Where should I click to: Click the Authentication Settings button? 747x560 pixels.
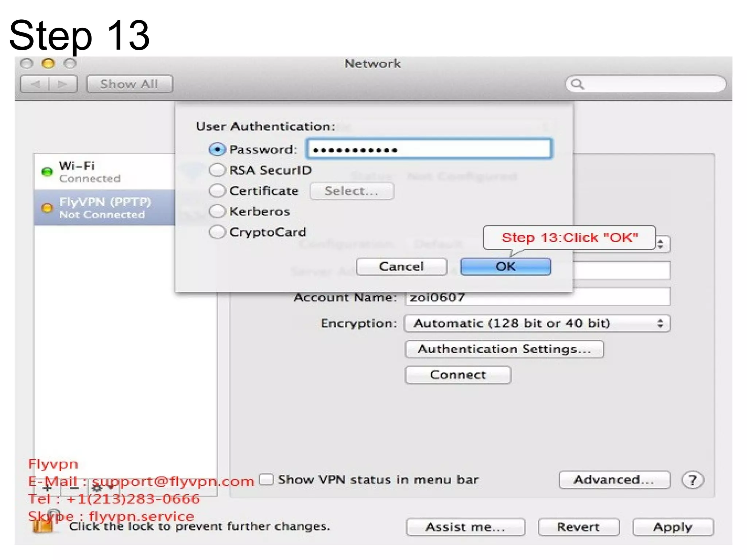[504, 349]
